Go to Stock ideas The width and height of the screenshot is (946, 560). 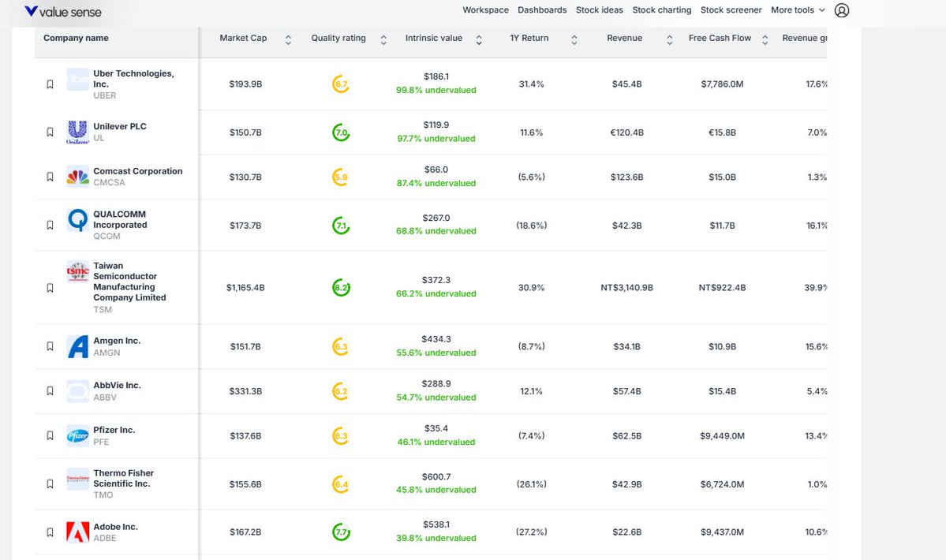point(600,10)
